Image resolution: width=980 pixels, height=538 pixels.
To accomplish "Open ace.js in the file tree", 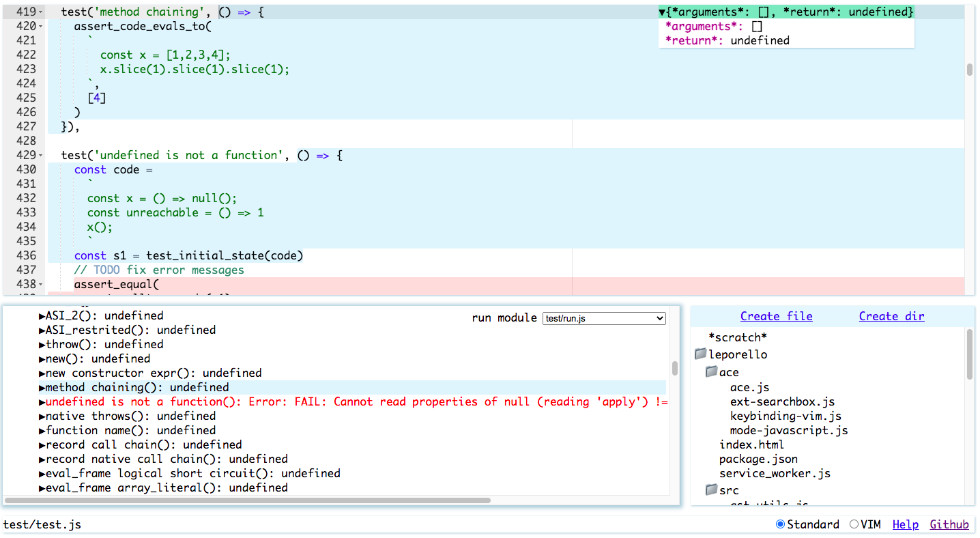I will pos(749,388).
